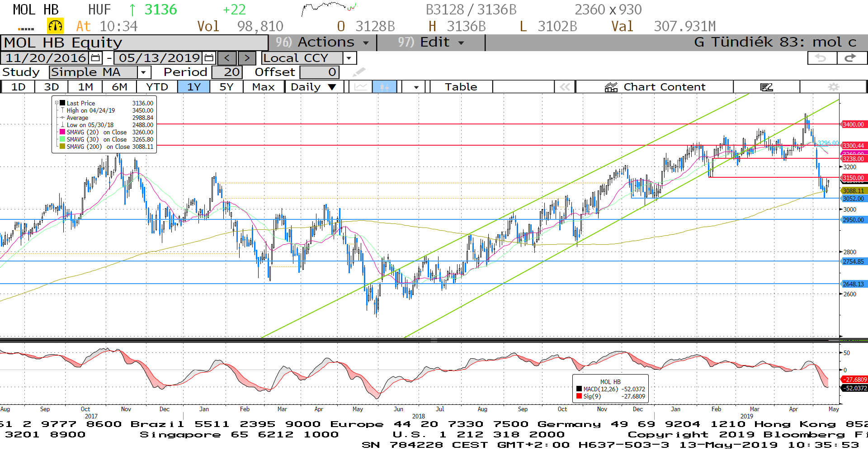Click the 'Low on 05/30/18' legend row
This screenshot has height=470, width=868.
click(x=107, y=125)
